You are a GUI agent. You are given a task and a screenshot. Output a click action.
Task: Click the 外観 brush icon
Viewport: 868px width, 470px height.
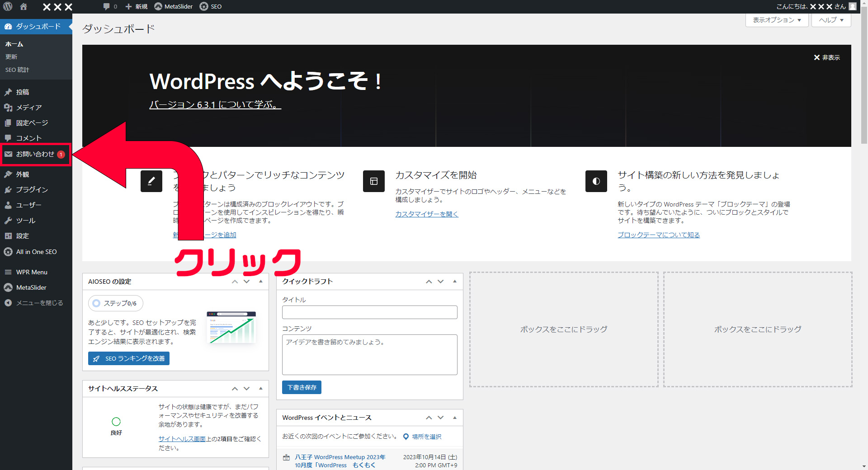8,174
